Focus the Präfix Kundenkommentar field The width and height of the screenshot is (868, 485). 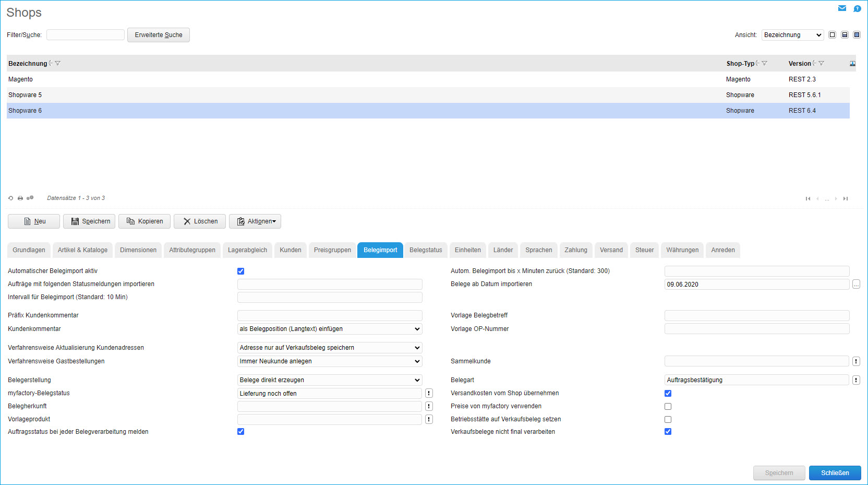[x=330, y=315]
